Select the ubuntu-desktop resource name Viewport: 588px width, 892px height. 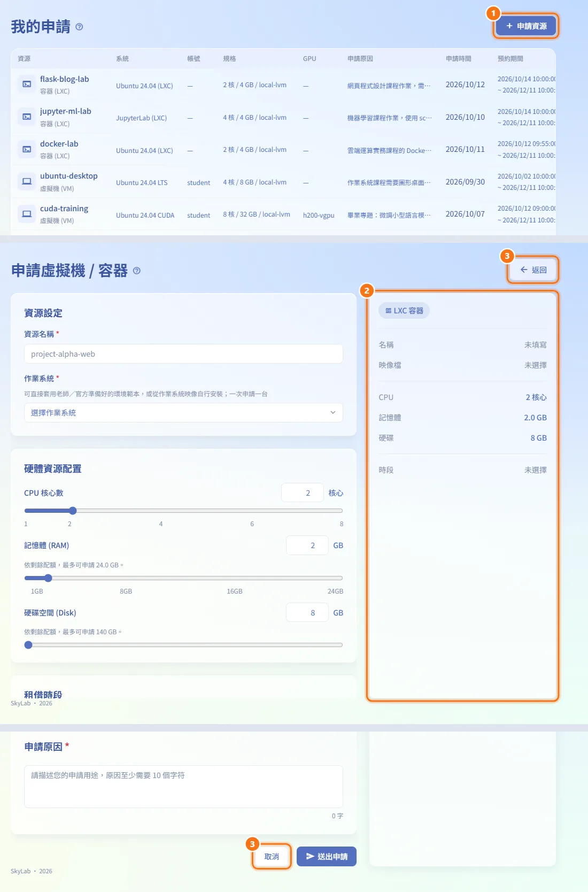click(x=69, y=176)
